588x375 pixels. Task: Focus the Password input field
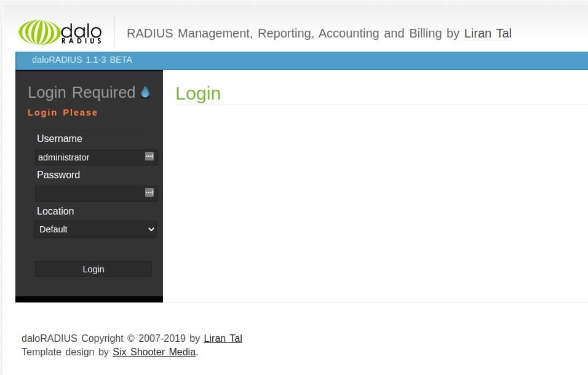pyautogui.click(x=96, y=193)
